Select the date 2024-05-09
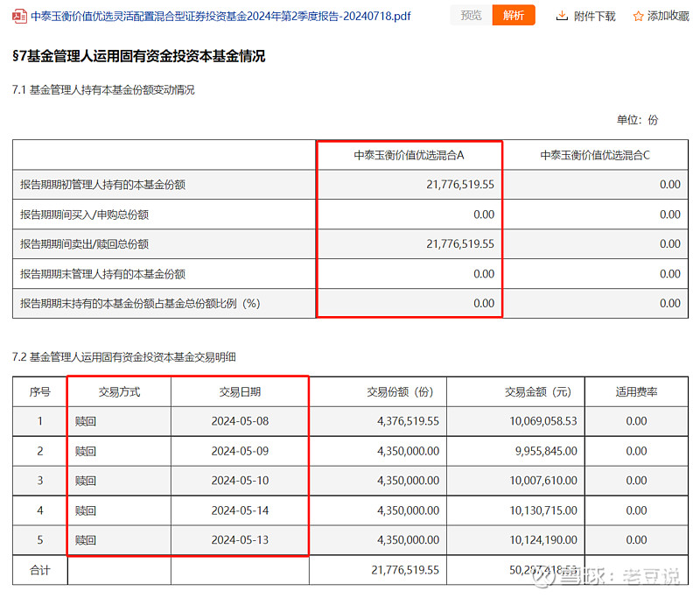Viewport: 700px width, 598px height. point(240,451)
